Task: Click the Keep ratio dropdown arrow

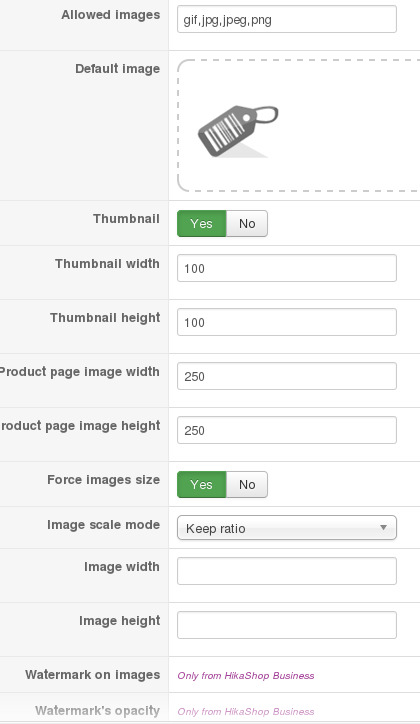Action: pyautogui.click(x=383, y=527)
